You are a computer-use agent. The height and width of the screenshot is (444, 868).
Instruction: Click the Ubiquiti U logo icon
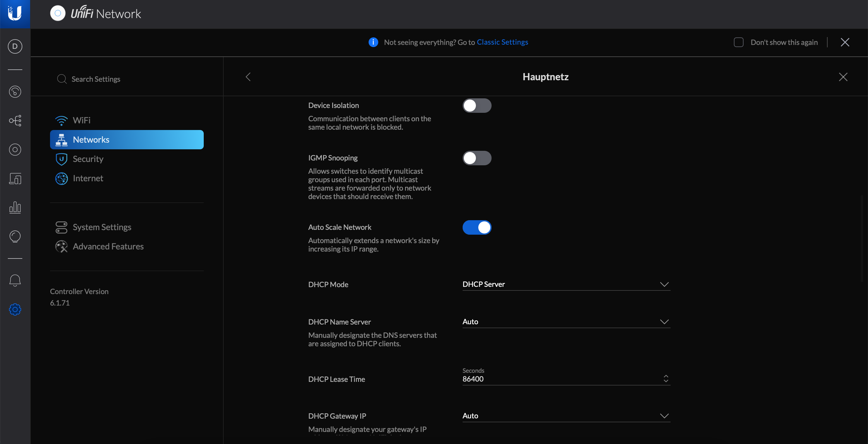pyautogui.click(x=15, y=14)
